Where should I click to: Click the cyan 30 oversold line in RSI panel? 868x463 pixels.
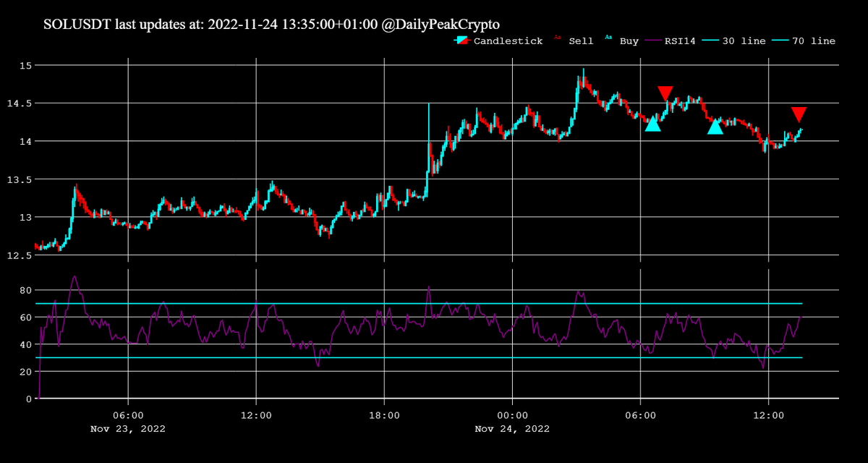(x=420, y=358)
